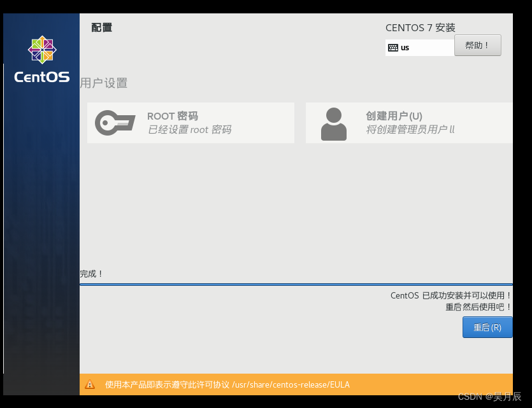The width and height of the screenshot is (532, 408).
Task: Click the CentOS 已成功安装并可以使用！ message
Action: click(x=451, y=295)
